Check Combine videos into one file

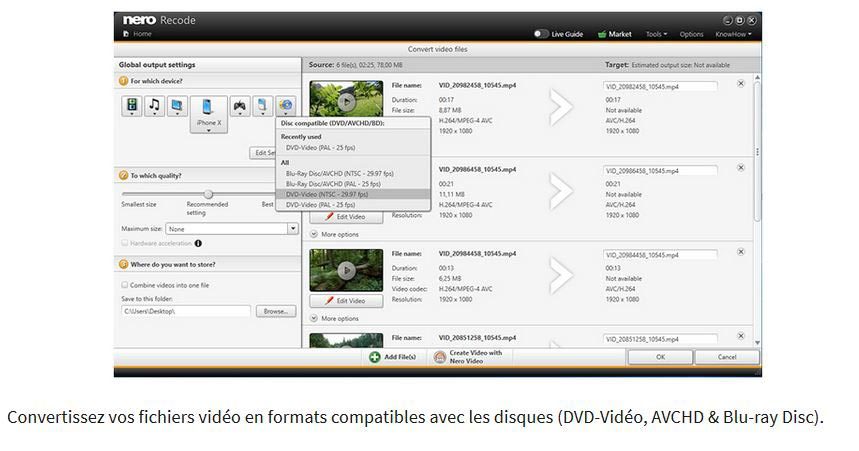125,285
